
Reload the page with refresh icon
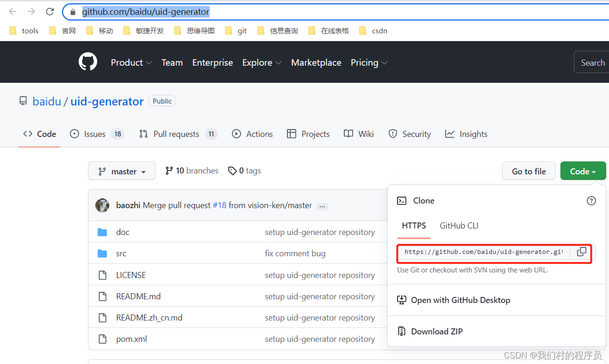50,12
